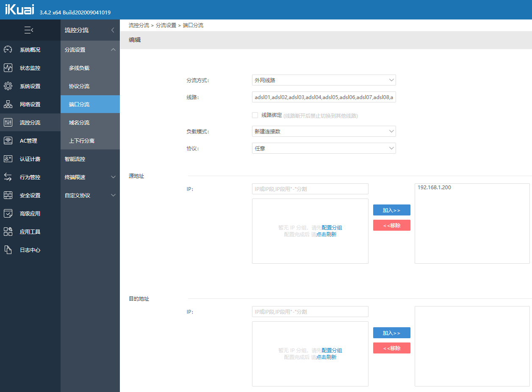Click 加入>> button under 源地址

(x=392, y=210)
